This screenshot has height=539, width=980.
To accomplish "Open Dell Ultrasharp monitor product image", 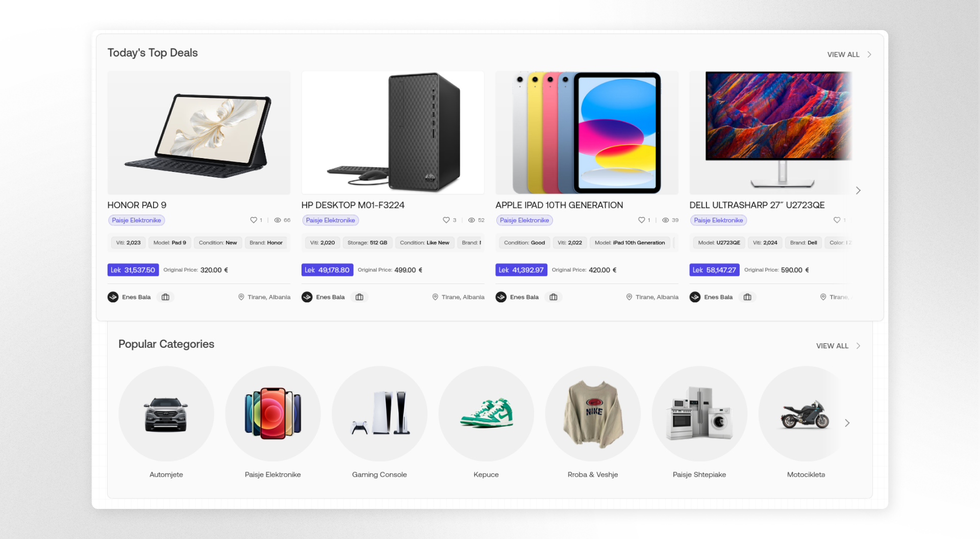I will point(771,133).
